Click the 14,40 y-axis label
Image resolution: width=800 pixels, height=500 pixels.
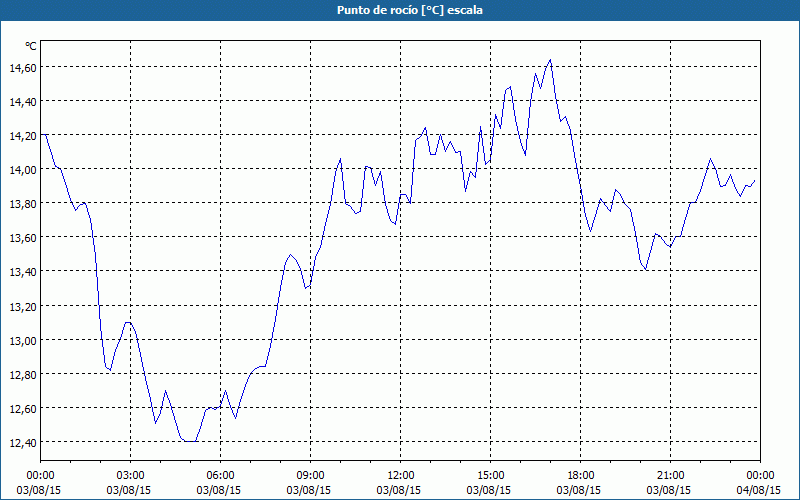pyautogui.click(x=23, y=102)
